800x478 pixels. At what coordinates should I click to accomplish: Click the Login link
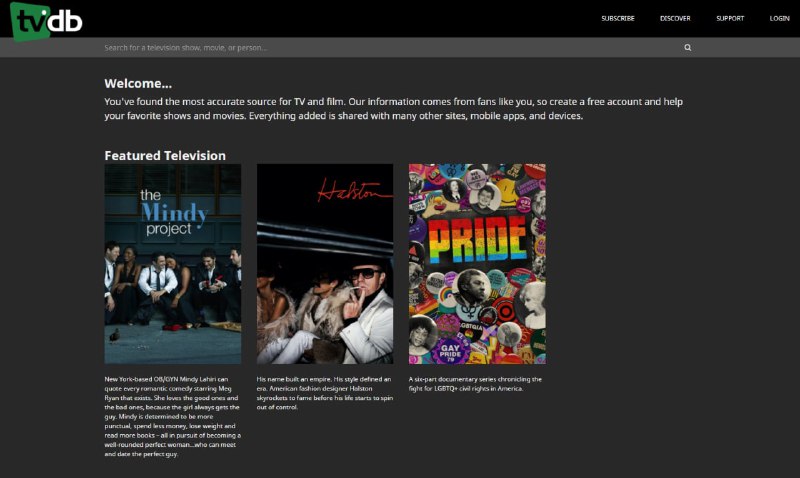coord(779,18)
